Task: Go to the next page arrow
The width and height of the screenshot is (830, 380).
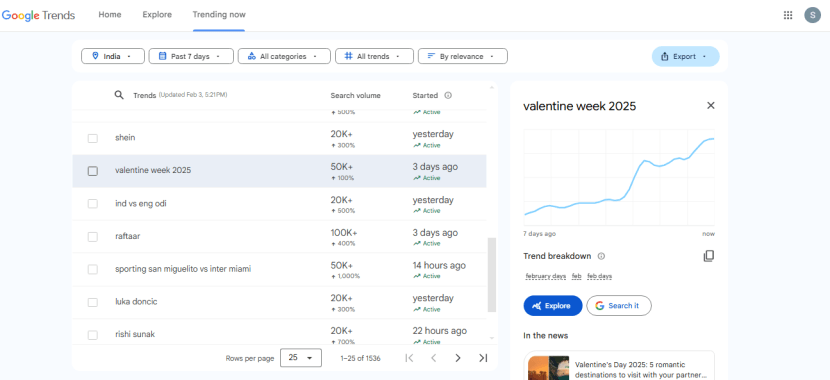Action: [458, 358]
